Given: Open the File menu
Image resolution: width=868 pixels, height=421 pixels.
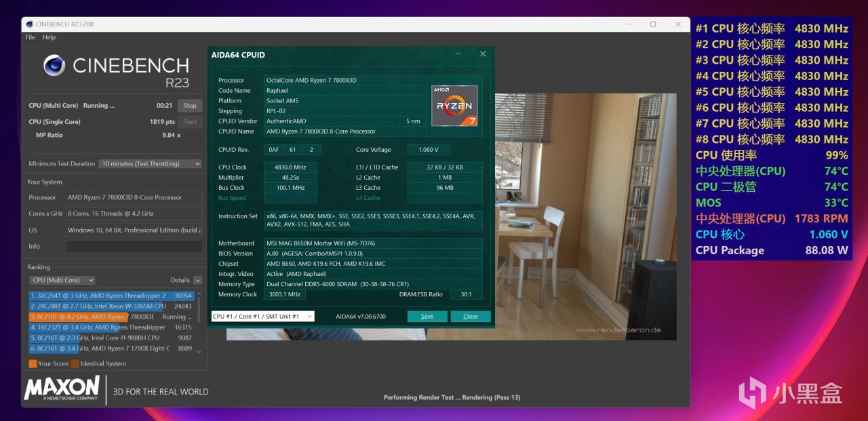Looking at the screenshot, I should (x=31, y=37).
